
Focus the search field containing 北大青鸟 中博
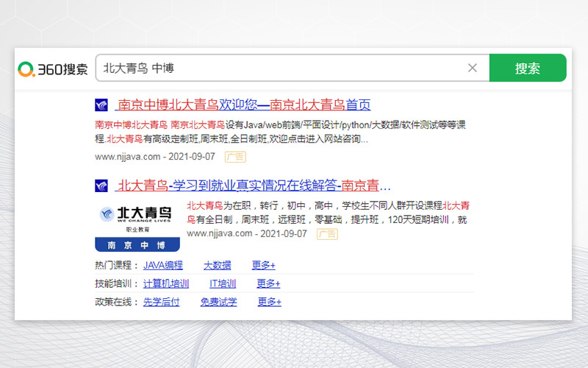click(293, 68)
